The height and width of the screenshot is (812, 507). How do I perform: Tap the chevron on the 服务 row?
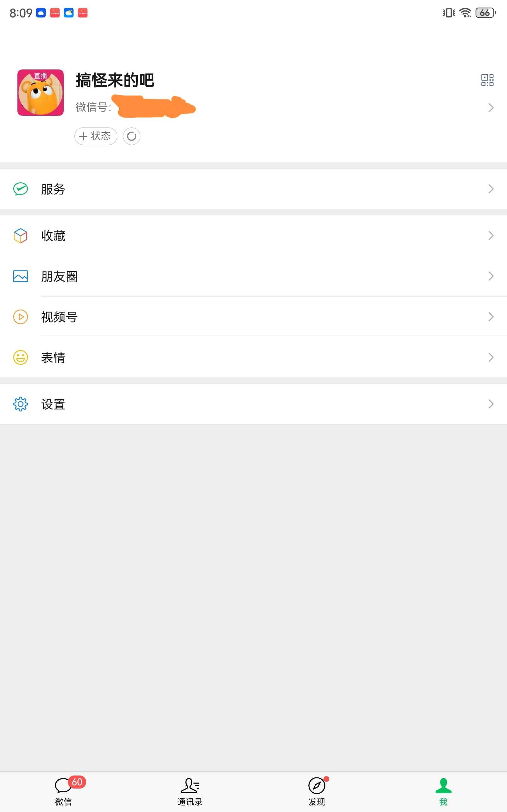click(x=491, y=189)
